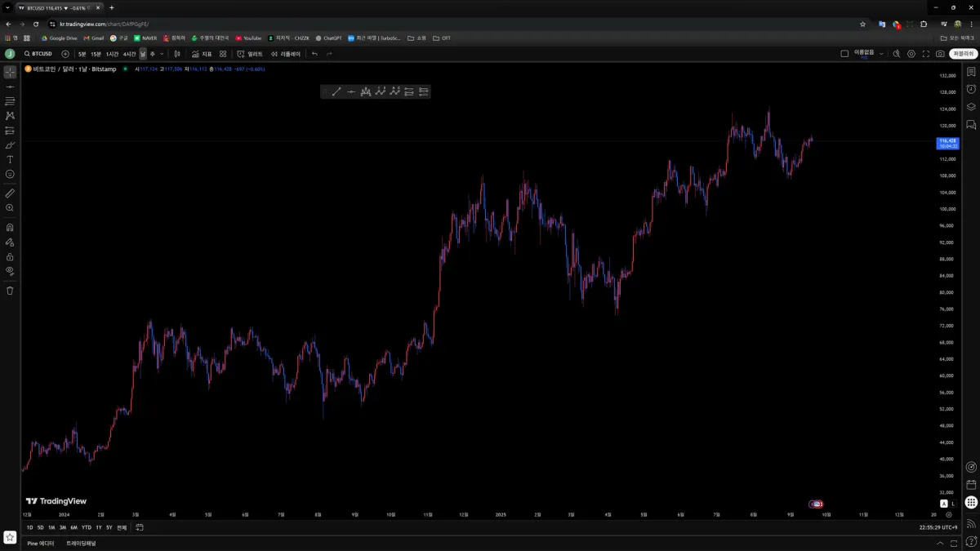The height and width of the screenshot is (551, 980).
Task: Open the chart type candle dropdown
Action: pos(176,54)
